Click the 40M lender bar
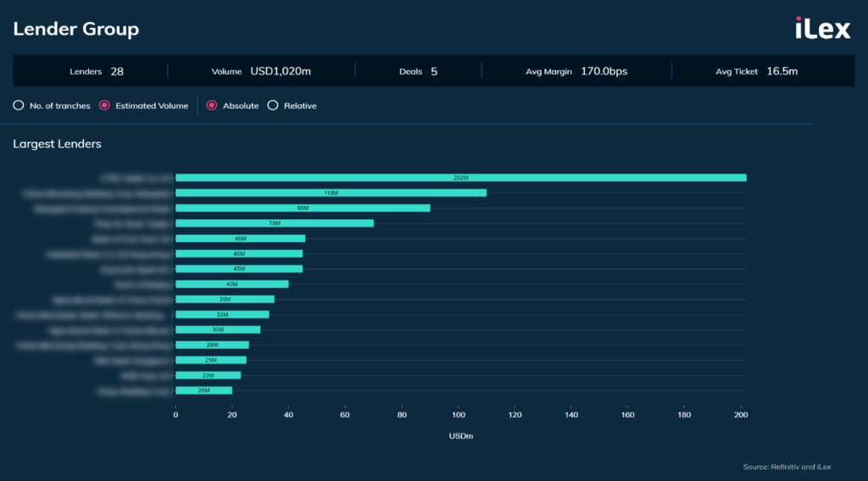 point(231,285)
